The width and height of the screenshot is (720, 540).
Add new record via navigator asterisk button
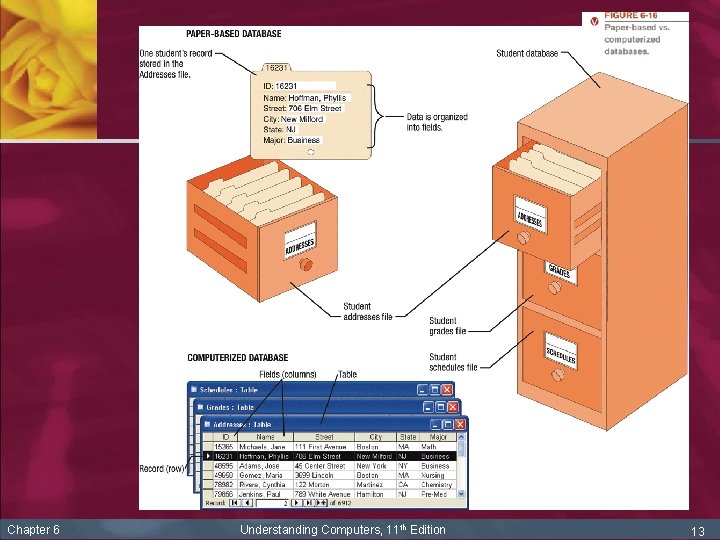point(321,503)
